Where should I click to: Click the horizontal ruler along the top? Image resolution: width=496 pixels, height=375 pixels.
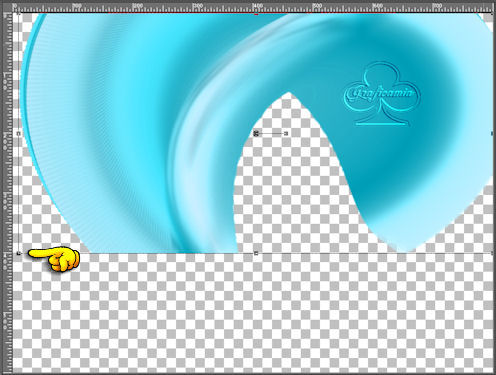click(x=254, y=6)
